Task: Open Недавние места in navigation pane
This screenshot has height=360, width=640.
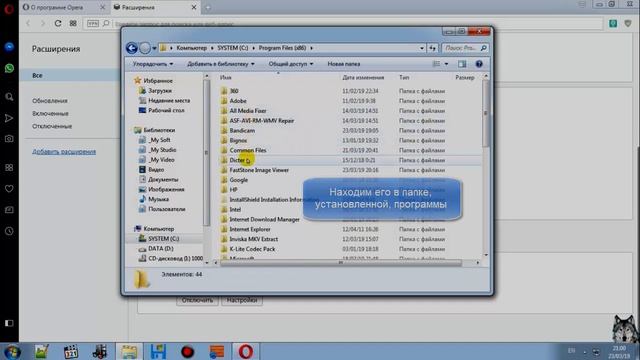Action: (169, 100)
